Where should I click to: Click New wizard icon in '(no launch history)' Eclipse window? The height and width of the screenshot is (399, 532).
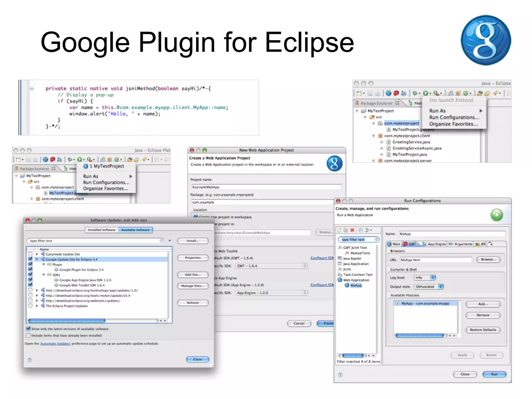[x=359, y=93]
